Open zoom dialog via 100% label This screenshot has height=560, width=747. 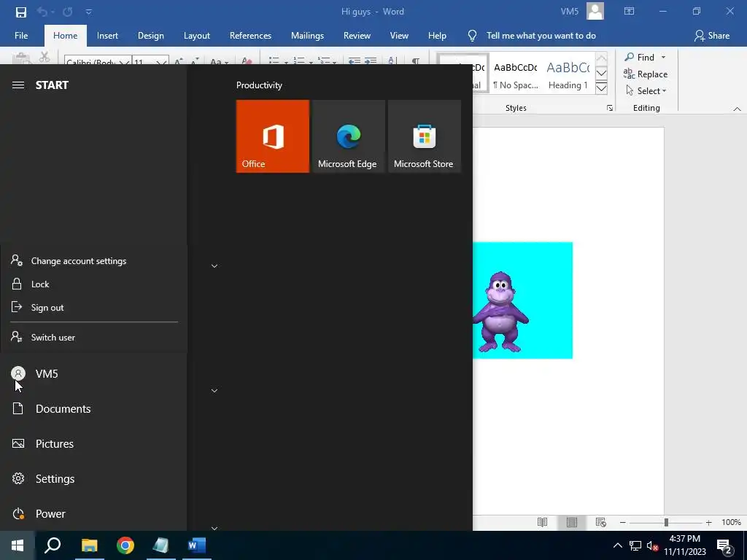[x=731, y=522]
